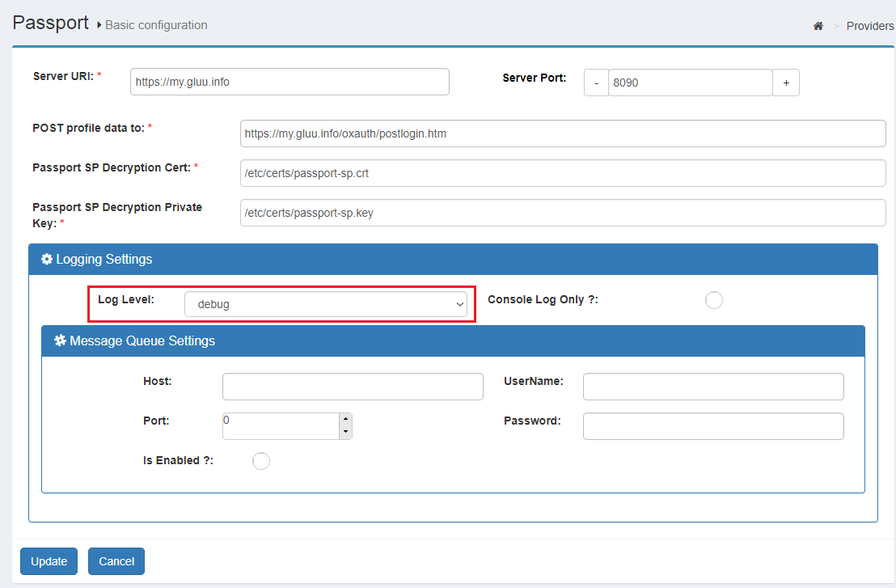896x588 pixels.
Task: Click the home icon in breadcrumb
Action: coord(818,26)
